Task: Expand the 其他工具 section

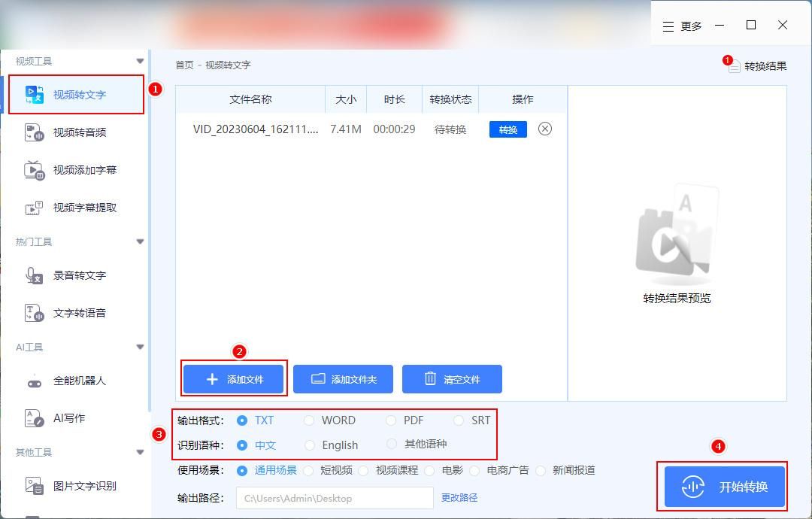Action: pos(140,452)
